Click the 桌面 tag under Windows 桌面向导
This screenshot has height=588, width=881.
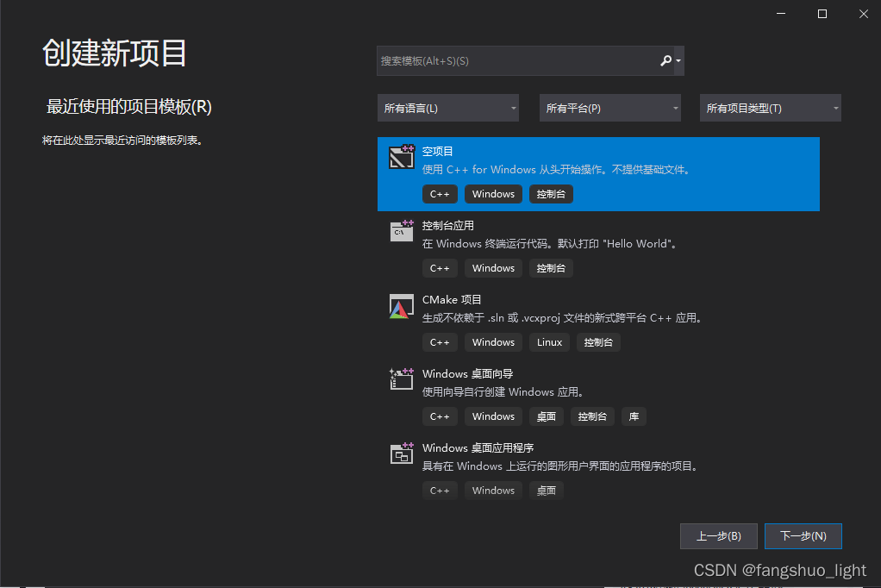547,416
